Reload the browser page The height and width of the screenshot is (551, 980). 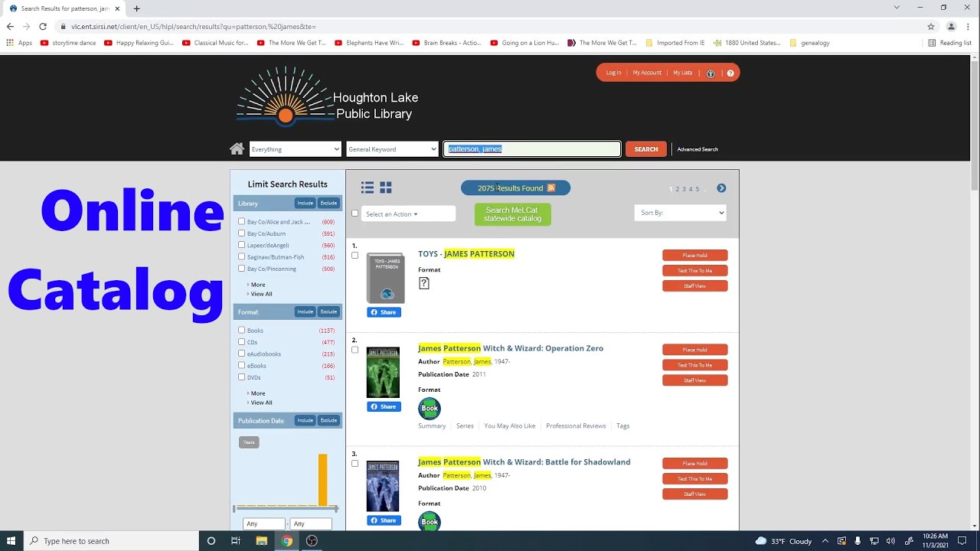coord(43,26)
